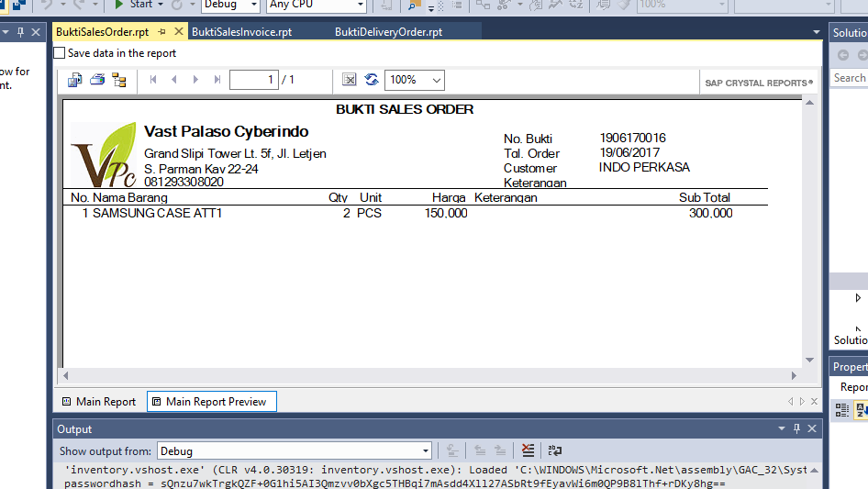This screenshot has height=489, width=868.
Task: Click the Close Current View icon
Action: [350, 80]
